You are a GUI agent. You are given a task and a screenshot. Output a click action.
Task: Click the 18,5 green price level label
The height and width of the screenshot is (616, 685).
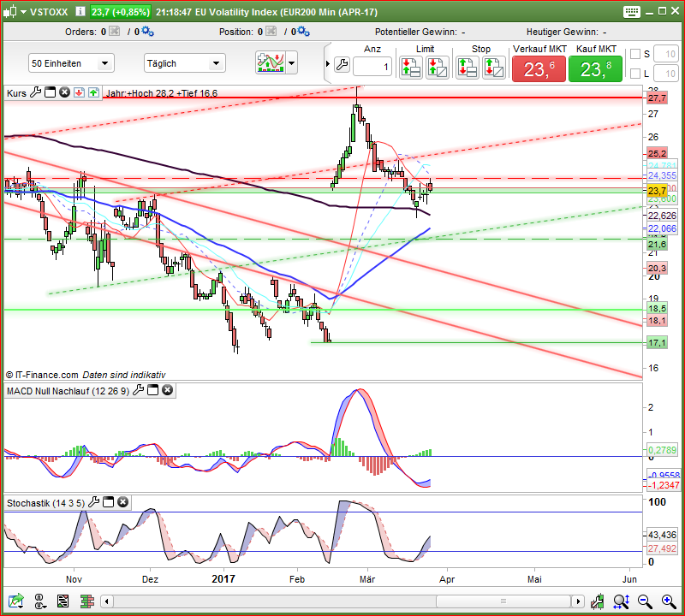tap(657, 308)
